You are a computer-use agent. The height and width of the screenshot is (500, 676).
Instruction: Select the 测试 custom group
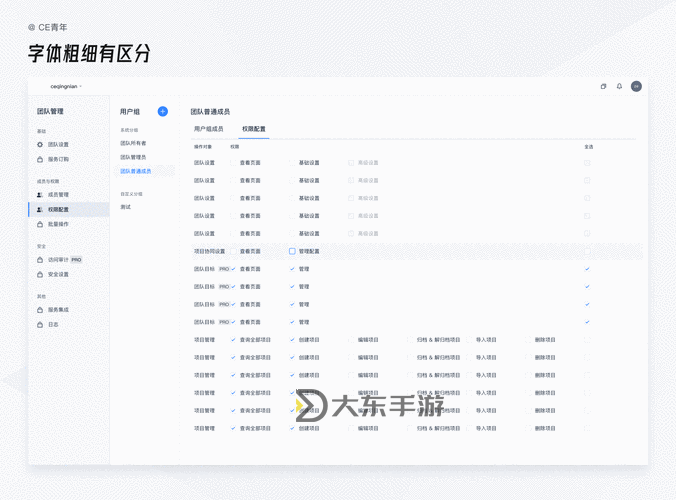(x=125, y=207)
